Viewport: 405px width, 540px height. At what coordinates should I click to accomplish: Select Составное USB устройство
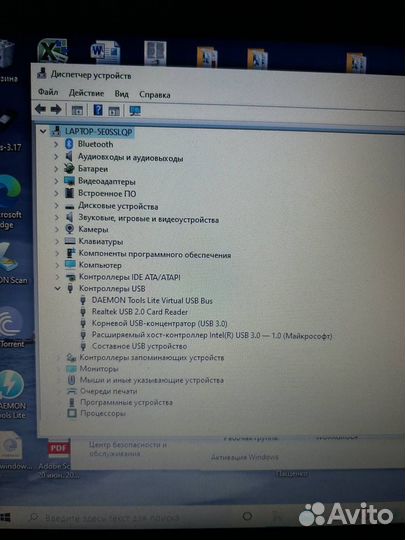(139, 346)
